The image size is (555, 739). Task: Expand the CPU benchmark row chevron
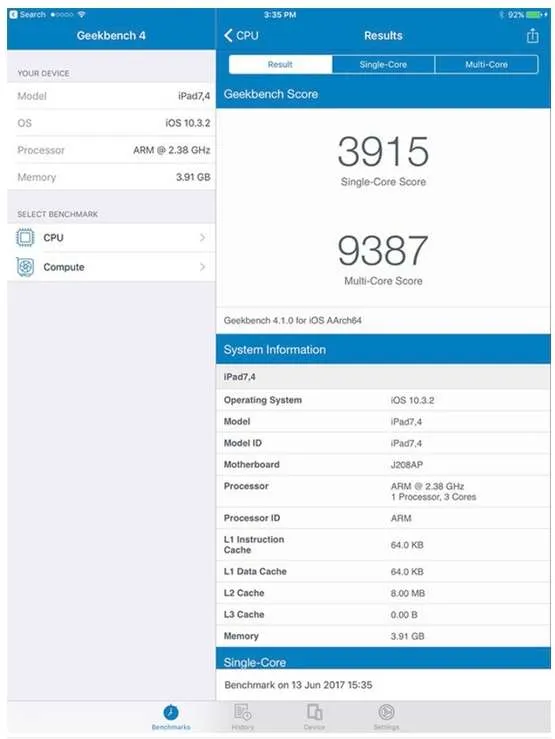tap(203, 238)
